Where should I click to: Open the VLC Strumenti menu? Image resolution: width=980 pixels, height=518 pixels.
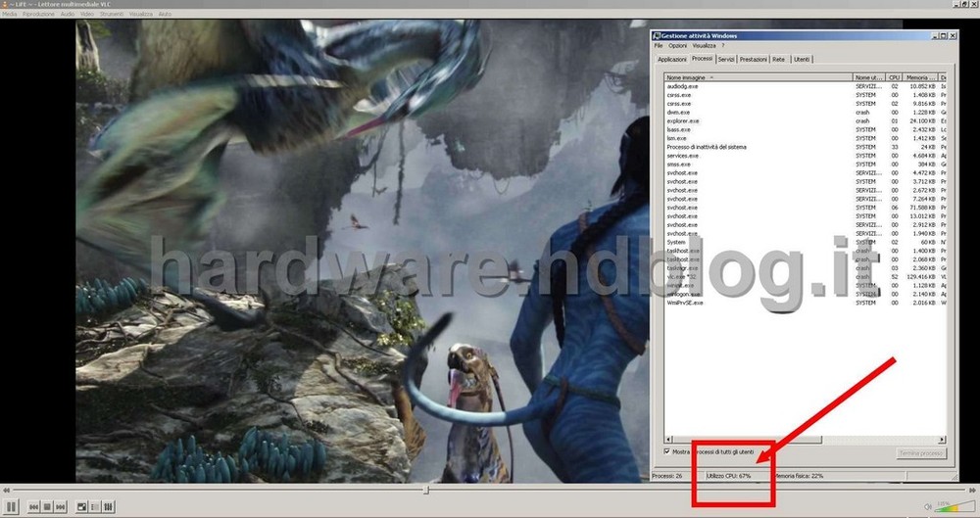tap(112, 14)
